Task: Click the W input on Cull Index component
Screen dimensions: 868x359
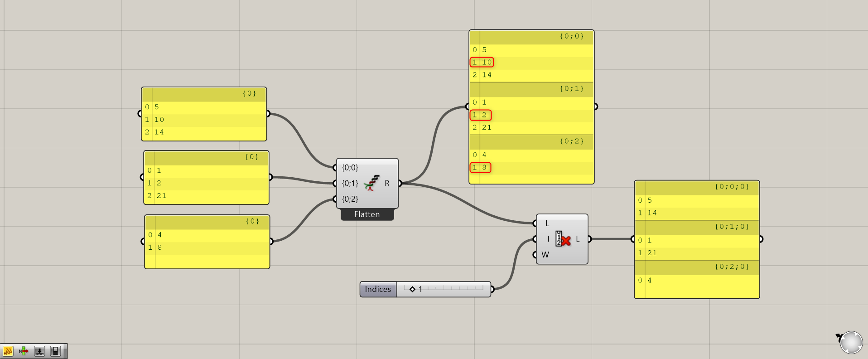Action: tap(545, 255)
